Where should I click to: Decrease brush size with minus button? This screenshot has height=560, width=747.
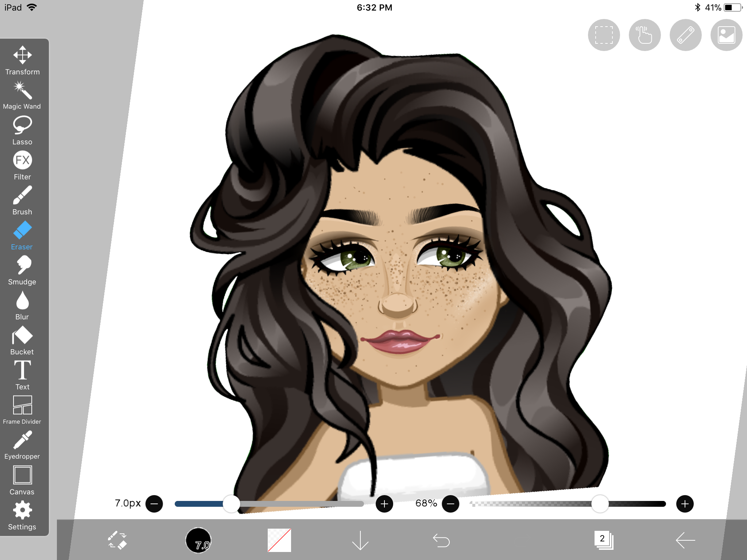154,504
